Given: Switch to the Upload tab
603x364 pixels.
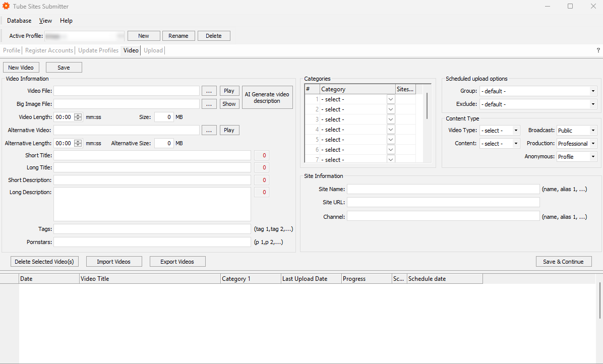Looking at the screenshot, I should [153, 50].
